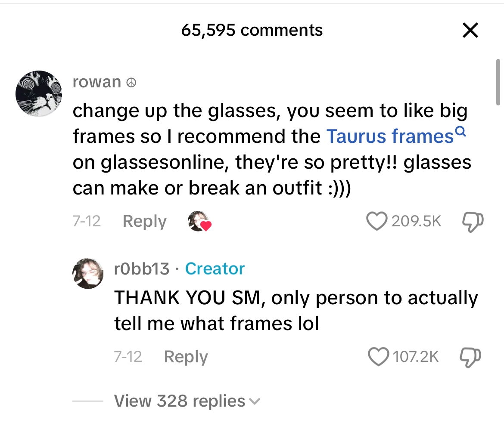The height and width of the screenshot is (426, 504).
Task: Dislike r0bb13's creator reply
Action: [x=470, y=357]
